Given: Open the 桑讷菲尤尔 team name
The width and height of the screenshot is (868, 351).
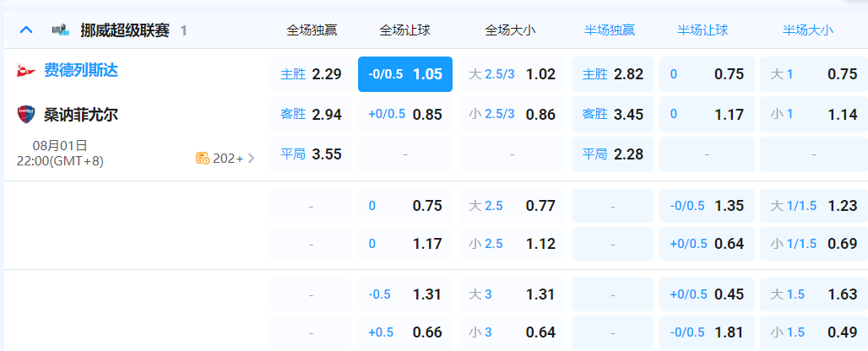Looking at the screenshot, I should coord(81,115).
